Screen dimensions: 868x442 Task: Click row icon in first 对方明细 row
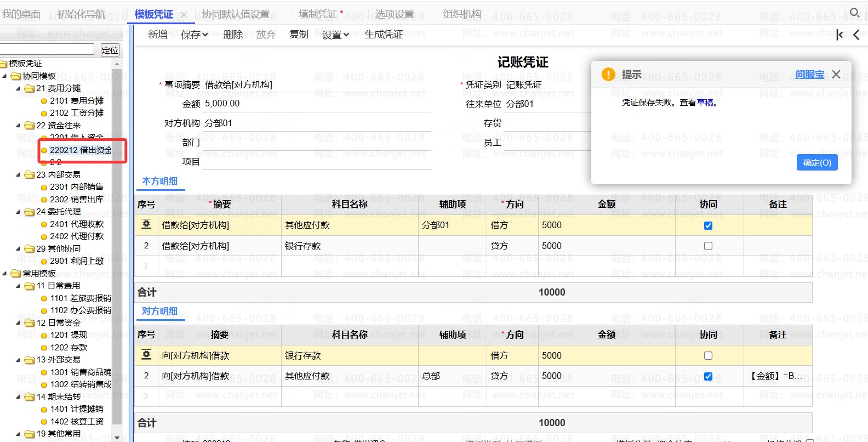click(x=146, y=355)
